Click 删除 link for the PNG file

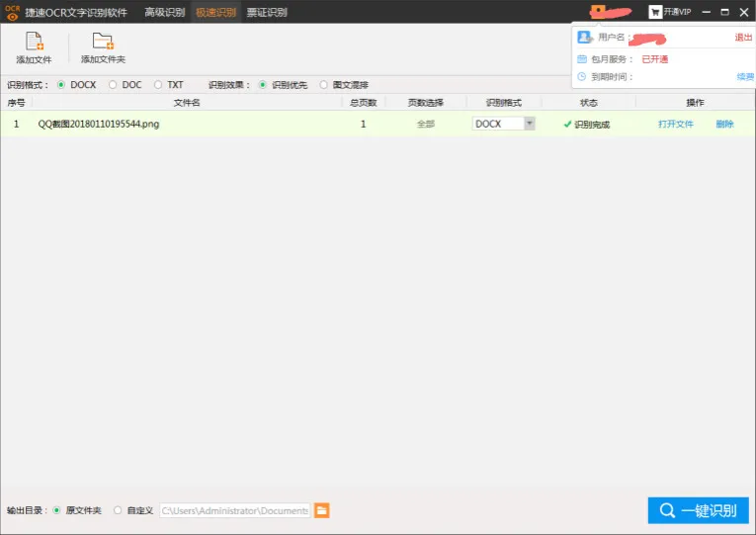click(724, 124)
